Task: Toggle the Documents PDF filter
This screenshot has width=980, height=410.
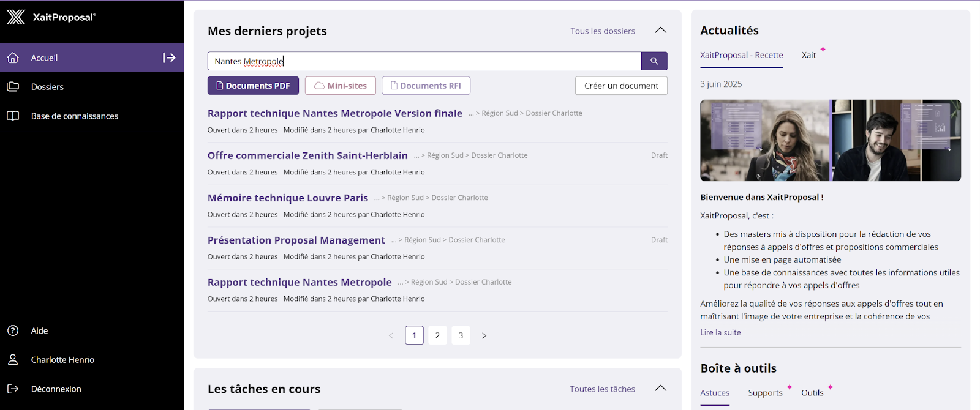Action: [253, 86]
